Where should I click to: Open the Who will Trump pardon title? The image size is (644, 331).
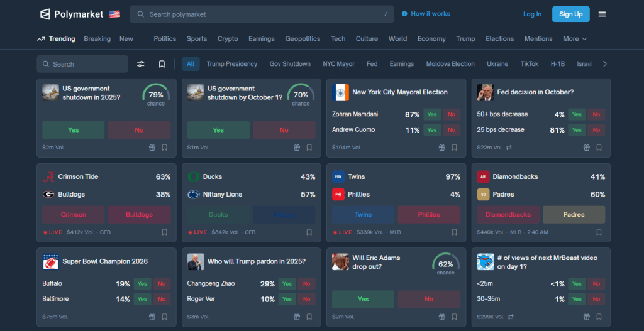coord(257,261)
